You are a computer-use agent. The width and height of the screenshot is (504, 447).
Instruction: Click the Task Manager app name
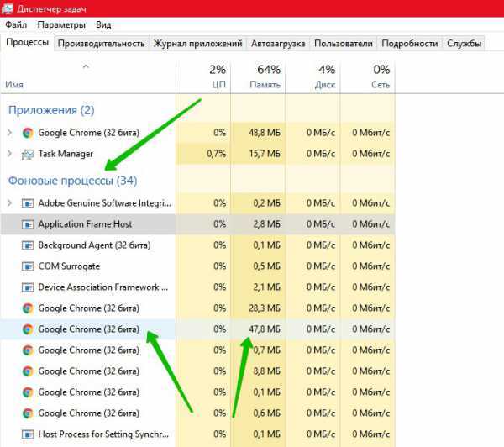[x=66, y=154]
